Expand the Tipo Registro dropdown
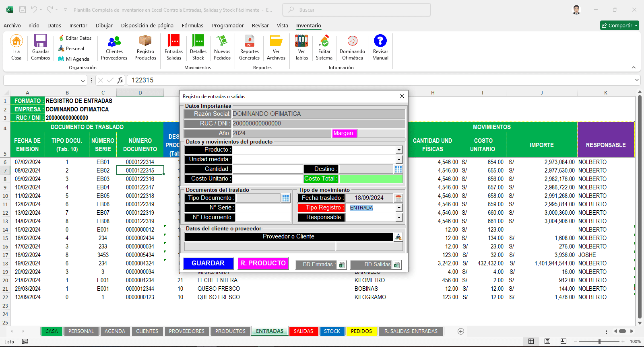 tap(399, 208)
